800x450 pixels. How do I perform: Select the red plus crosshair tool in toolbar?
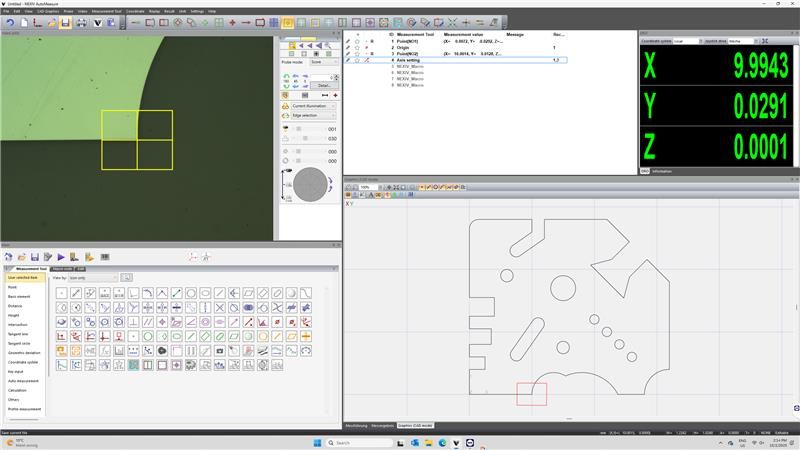click(232, 22)
